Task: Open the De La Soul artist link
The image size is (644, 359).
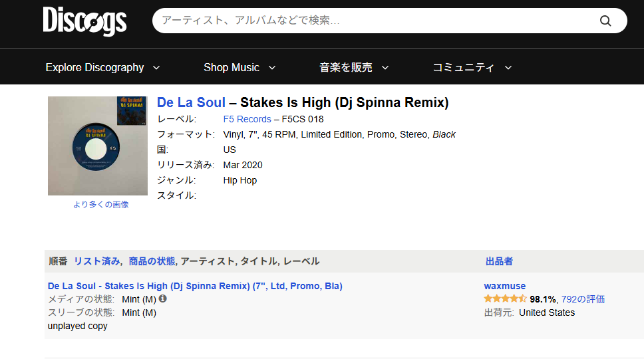Action: [x=191, y=102]
